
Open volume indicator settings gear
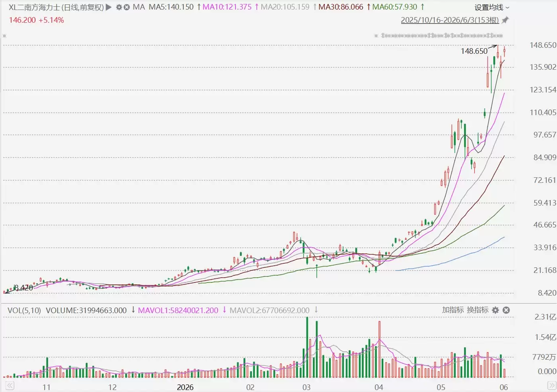pos(496,310)
